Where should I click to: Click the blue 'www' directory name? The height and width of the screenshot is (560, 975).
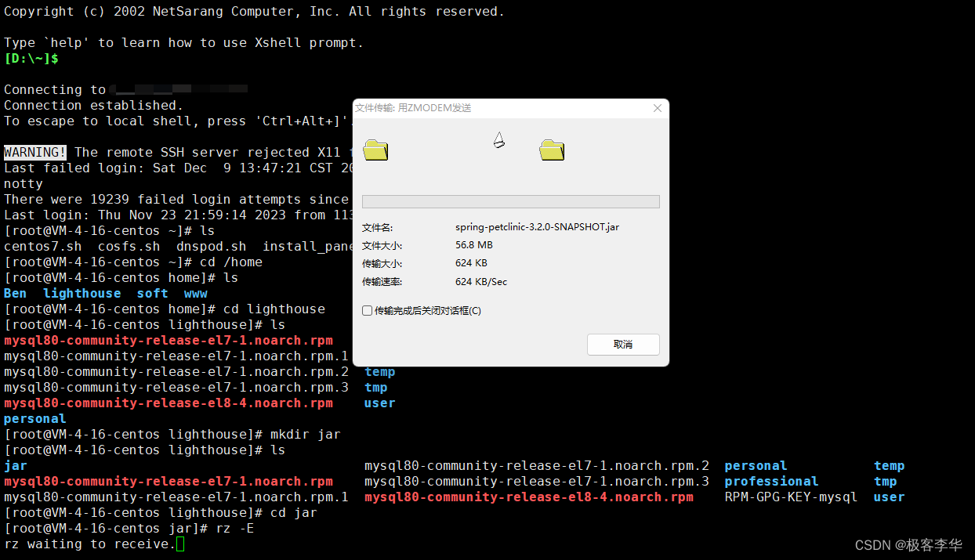click(x=196, y=293)
